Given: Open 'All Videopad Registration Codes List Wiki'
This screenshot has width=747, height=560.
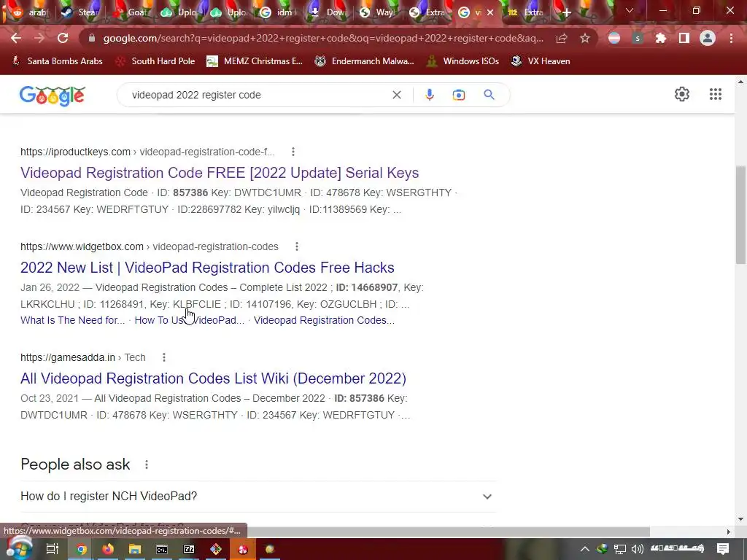Looking at the screenshot, I should [x=214, y=378].
